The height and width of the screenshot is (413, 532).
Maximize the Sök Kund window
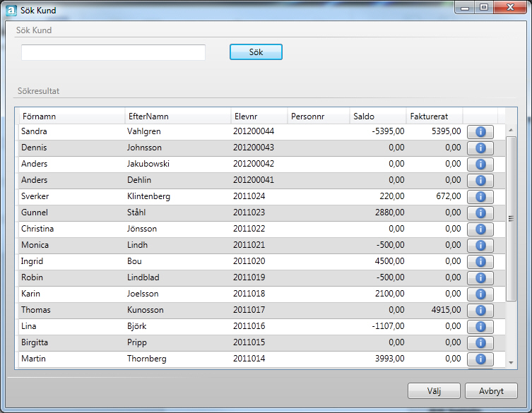(484, 8)
